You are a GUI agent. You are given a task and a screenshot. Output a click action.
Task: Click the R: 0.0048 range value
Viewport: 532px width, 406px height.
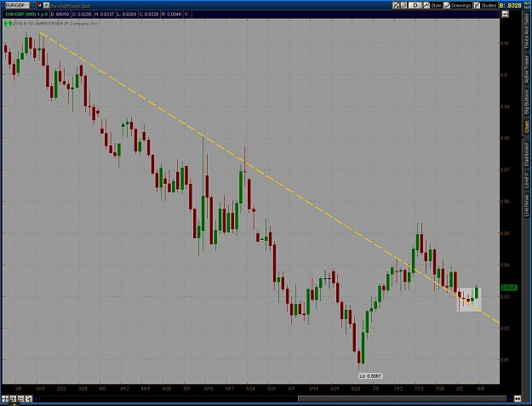point(172,14)
